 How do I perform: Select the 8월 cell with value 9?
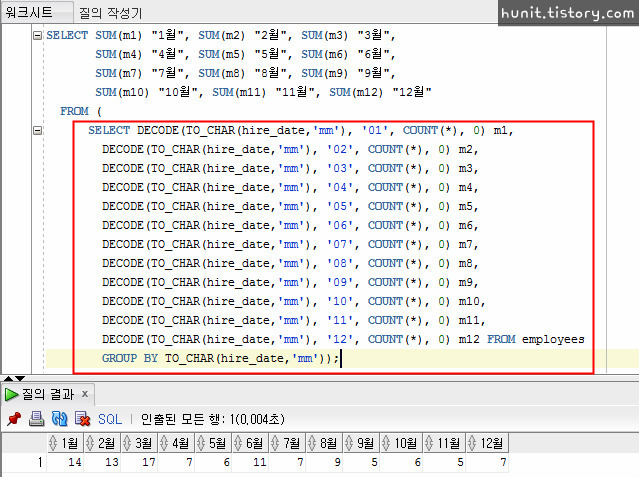pyautogui.click(x=324, y=462)
